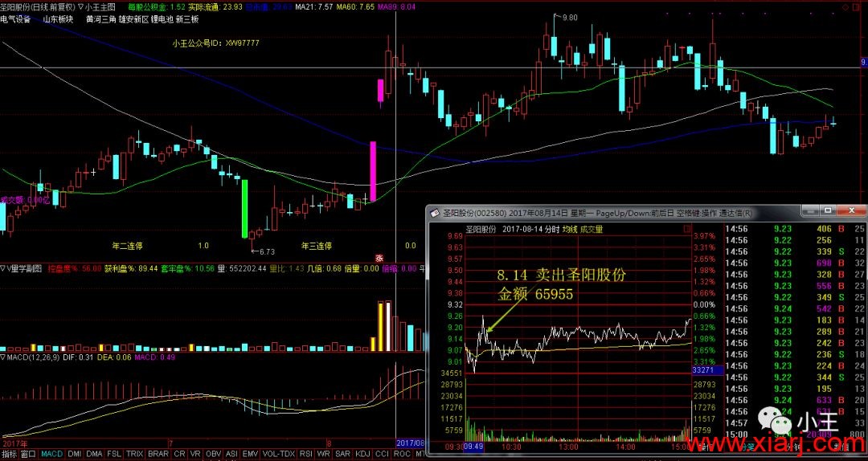Open the EMV indicator tab
Screen dimensions: 868x461
click(x=250, y=454)
